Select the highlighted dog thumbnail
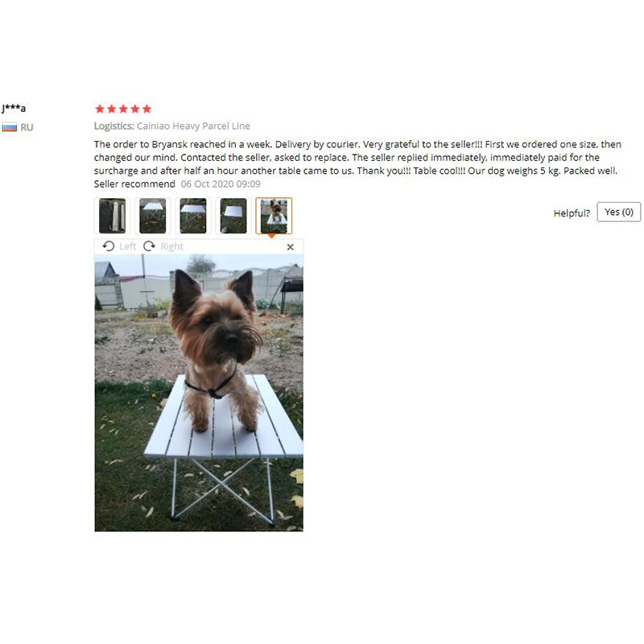 (274, 216)
